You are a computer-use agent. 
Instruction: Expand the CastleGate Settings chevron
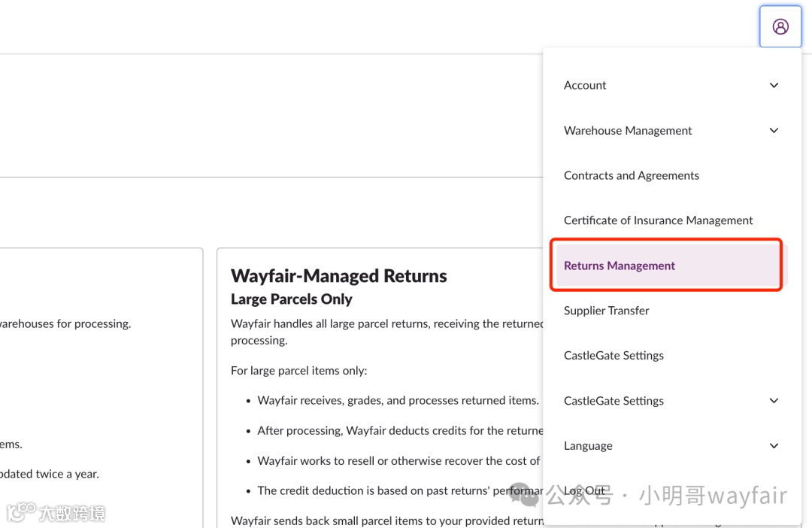tap(774, 401)
